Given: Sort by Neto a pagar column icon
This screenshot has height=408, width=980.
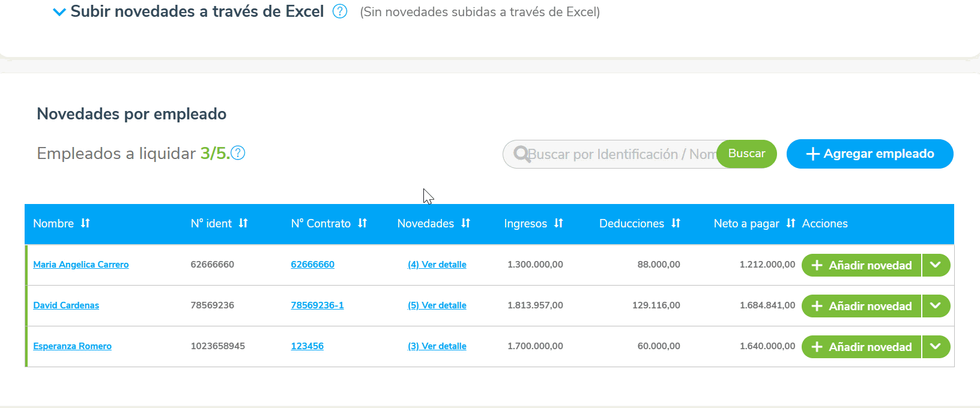Looking at the screenshot, I should (790, 223).
